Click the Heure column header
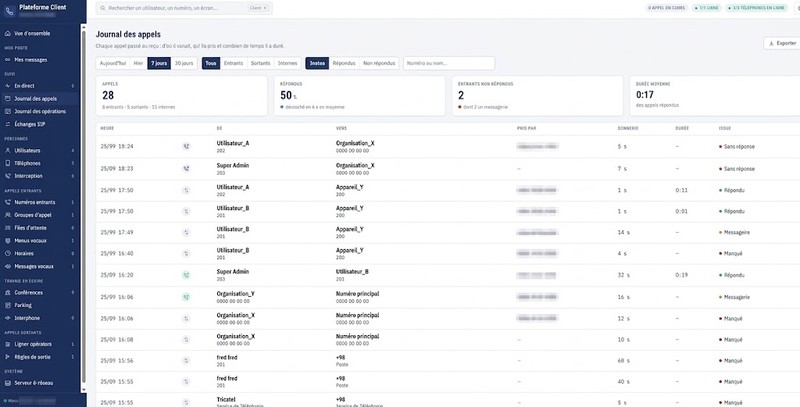 click(x=107, y=129)
